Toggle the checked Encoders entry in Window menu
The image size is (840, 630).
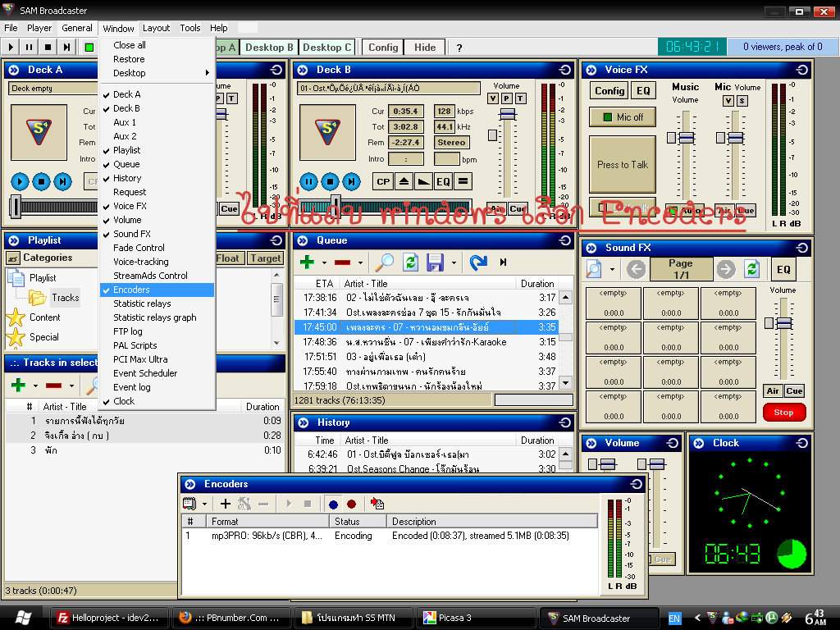coord(131,290)
